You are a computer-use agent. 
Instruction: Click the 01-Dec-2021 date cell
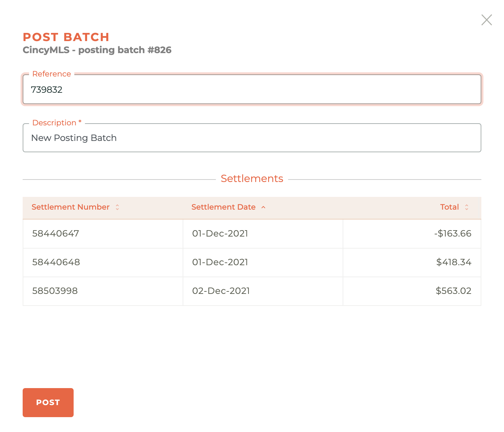220,233
